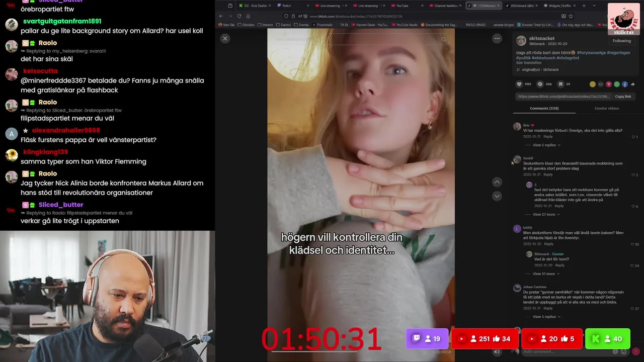Reload the page in browser
The height and width of the screenshot is (362, 644).
tap(239, 16)
